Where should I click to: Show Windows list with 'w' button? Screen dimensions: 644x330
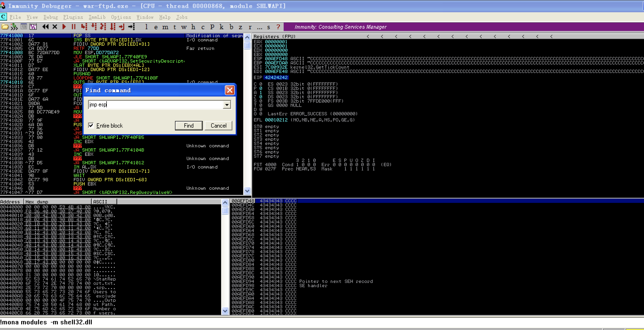184,27
